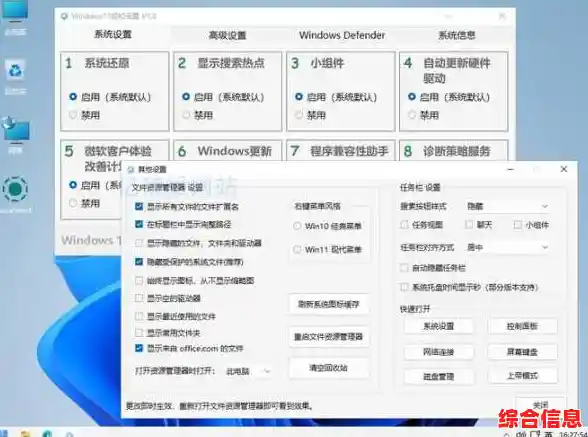
Task: Close the 其他设置 dialog with X
Action: [564, 169]
